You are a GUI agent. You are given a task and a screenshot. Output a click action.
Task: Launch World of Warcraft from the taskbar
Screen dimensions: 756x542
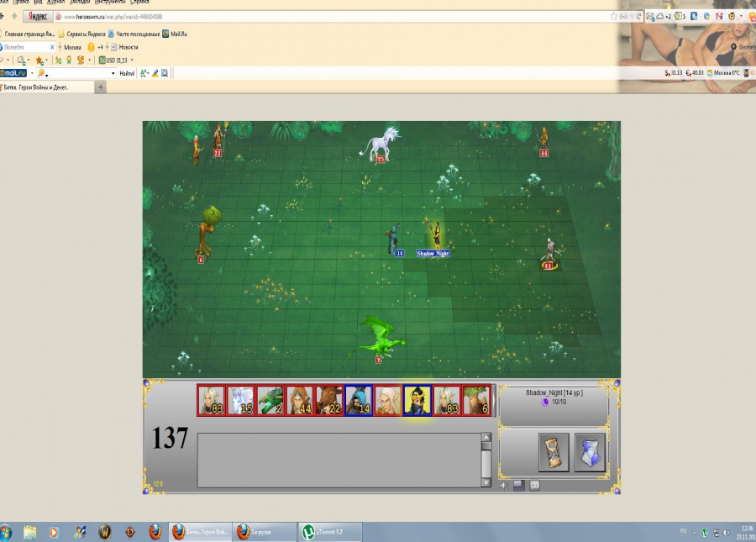(x=105, y=532)
